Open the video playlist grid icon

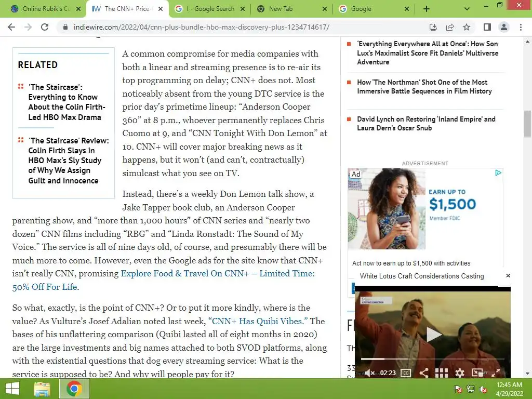coord(442,373)
